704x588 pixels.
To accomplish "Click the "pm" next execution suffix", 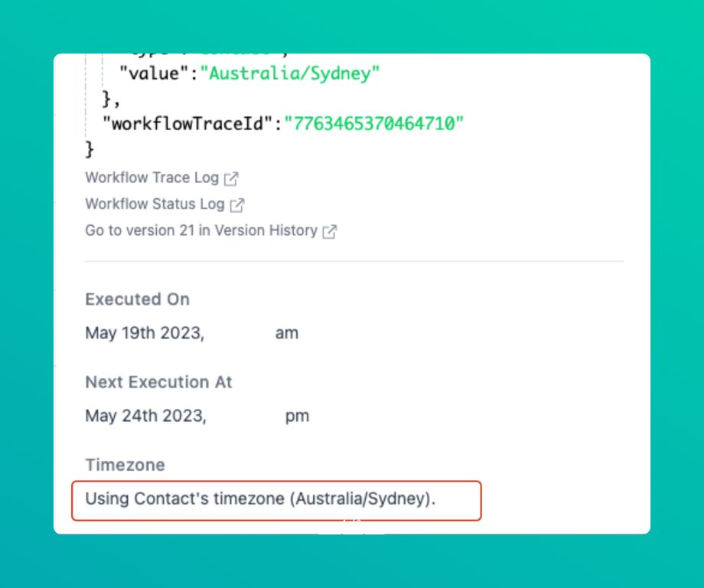I will [297, 416].
